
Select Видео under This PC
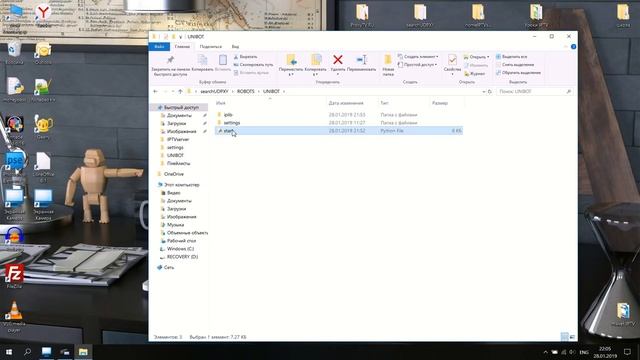(x=173, y=193)
